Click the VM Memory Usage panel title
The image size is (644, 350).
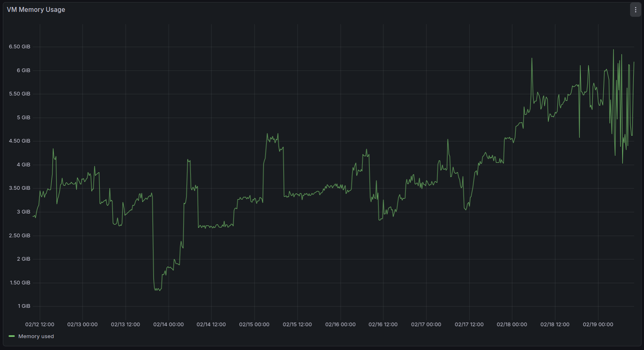(36, 9)
